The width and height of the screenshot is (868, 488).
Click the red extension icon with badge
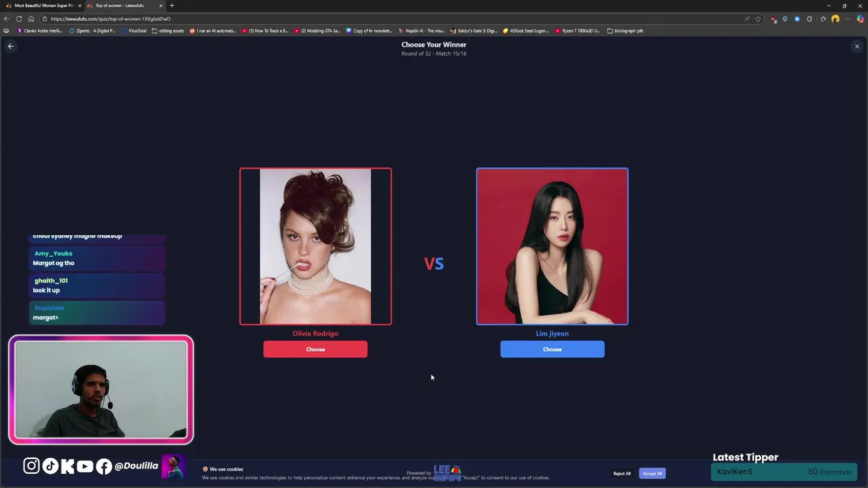pos(773,19)
